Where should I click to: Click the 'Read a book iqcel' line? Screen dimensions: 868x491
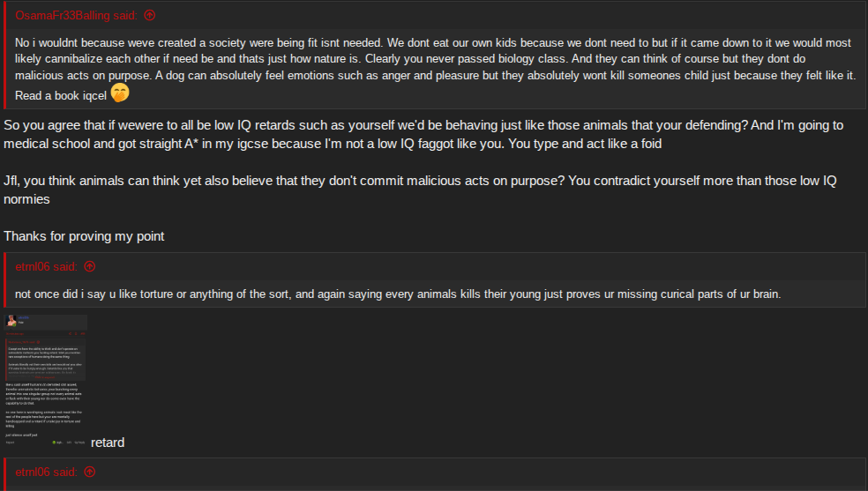[61, 96]
